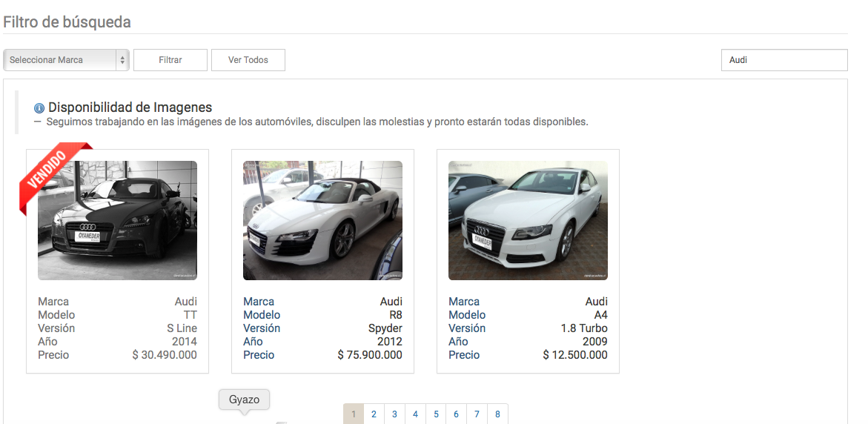Viewport: 868px width, 424px height.
Task: Click the Disponibilidad de Imagenes title
Action: coord(130,107)
